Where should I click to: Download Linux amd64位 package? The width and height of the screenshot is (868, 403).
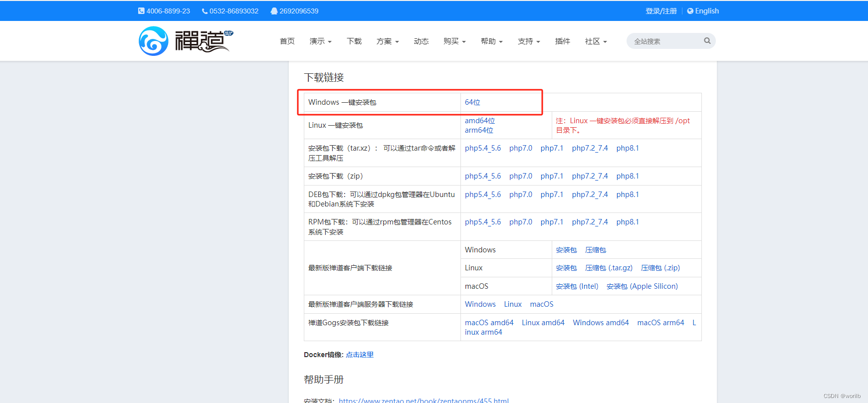480,121
